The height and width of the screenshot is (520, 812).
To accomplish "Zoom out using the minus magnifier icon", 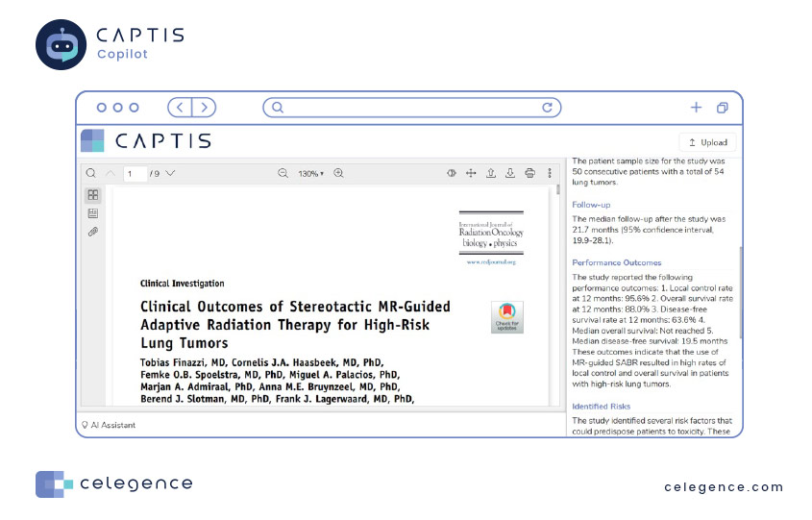I will pyautogui.click(x=283, y=173).
